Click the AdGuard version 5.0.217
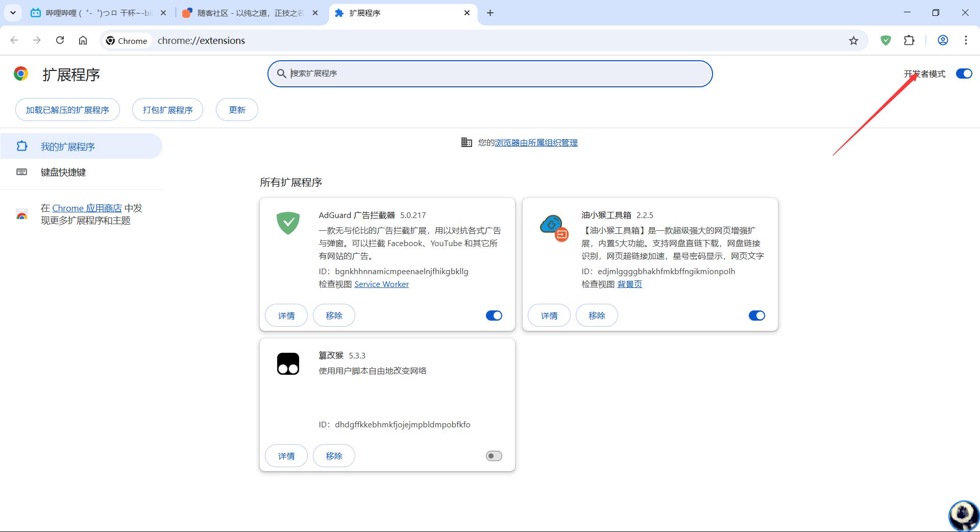980x532 pixels. pos(412,215)
